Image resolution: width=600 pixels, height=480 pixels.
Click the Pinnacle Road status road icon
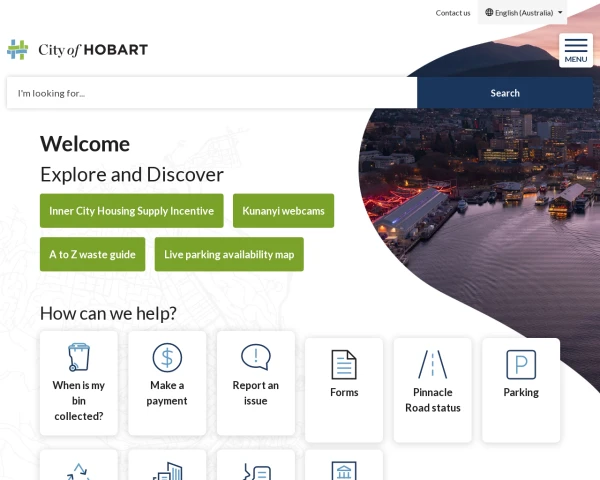point(433,364)
